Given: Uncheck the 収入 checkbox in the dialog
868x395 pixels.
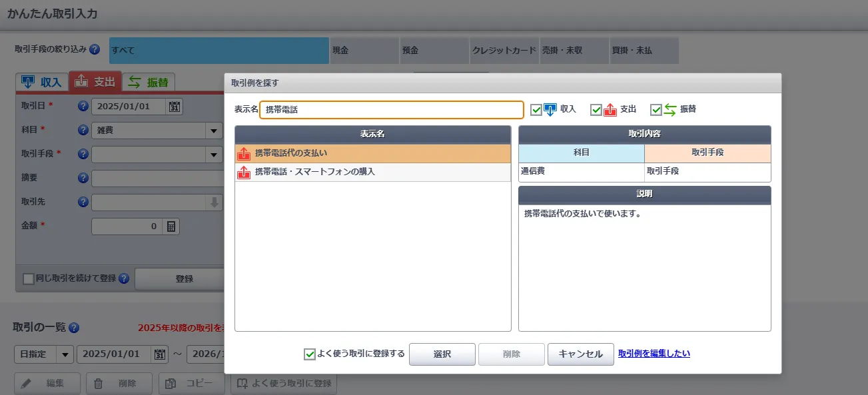Looking at the screenshot, I should (x=536, y=109).
